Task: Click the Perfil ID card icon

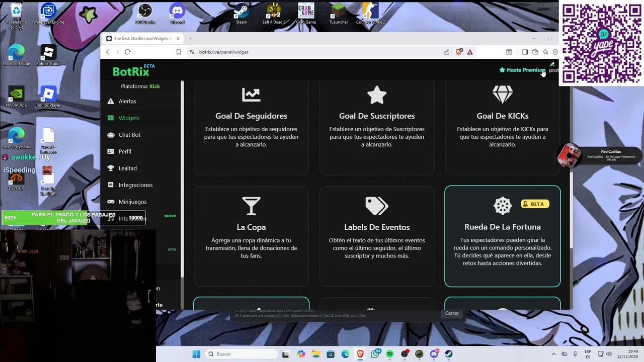Action: pos(111,151)
